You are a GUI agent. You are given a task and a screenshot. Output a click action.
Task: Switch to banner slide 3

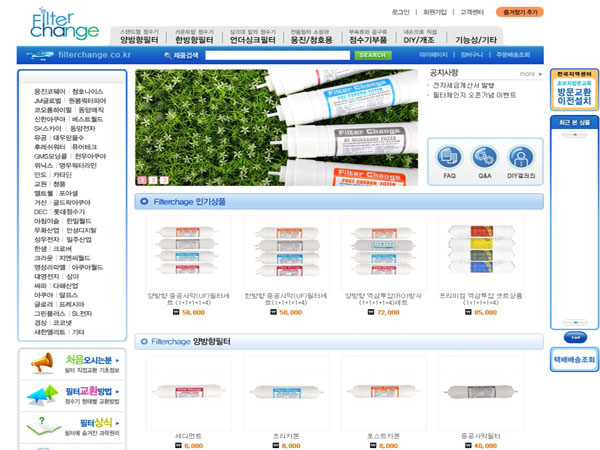click(164, 180)
